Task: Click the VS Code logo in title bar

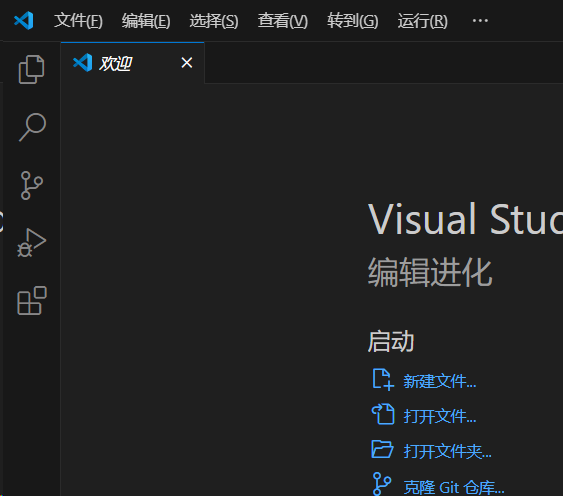Action: pos(24,20)
